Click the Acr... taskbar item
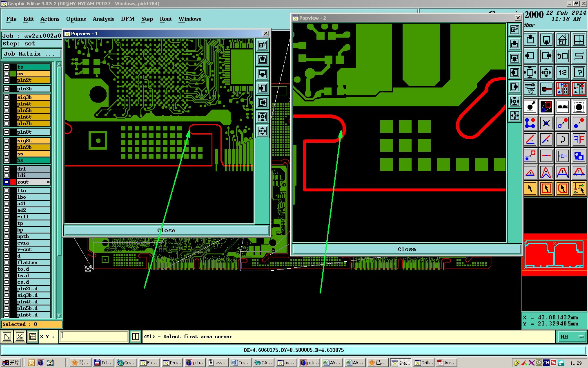Screen dimensions: 588x368 (446, 363)
